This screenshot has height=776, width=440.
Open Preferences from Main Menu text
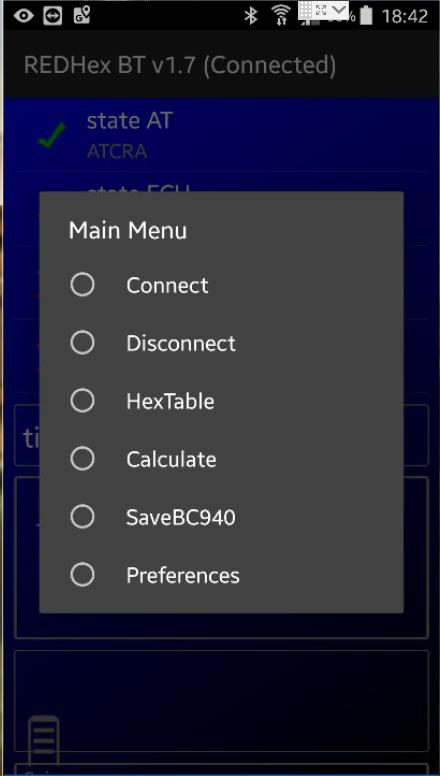click(183, 576)
